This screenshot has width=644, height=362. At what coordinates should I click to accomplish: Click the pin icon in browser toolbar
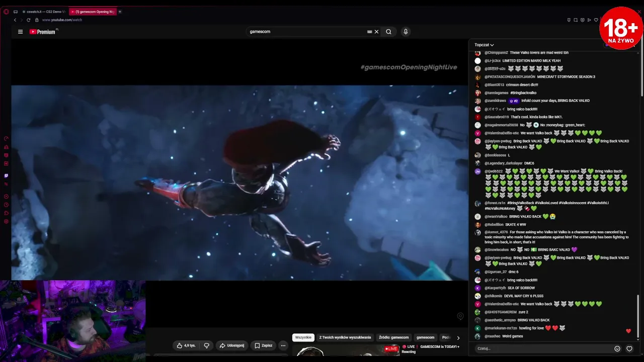(x=569, y=20)
